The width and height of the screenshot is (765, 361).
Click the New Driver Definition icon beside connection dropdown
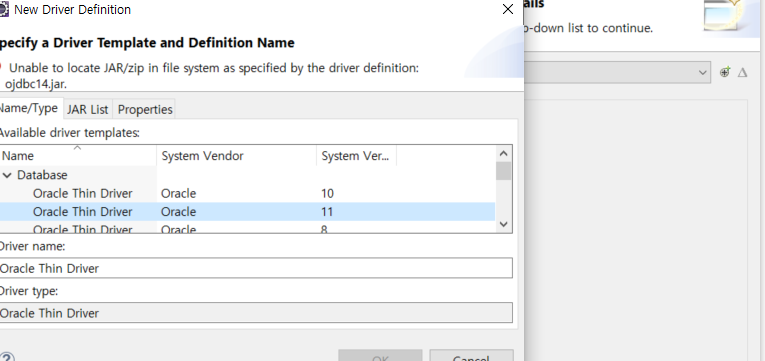pos(725,72)
